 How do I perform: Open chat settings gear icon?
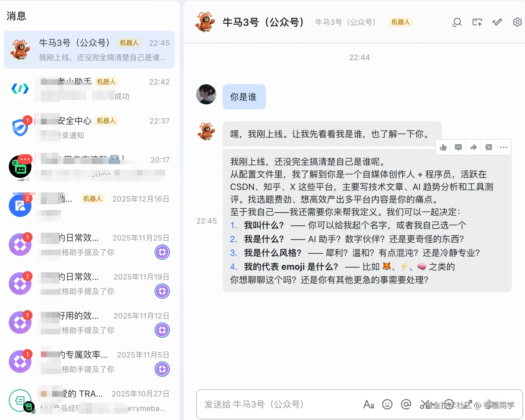point(517,22)
